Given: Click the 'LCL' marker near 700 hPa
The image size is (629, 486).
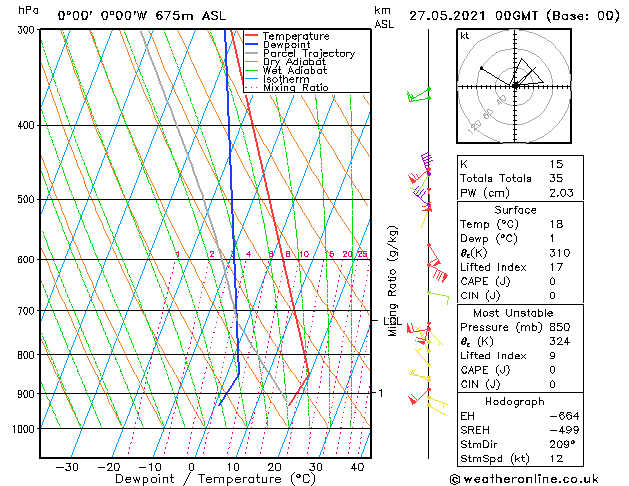Looking at the screenshot, I should point(392,321).
